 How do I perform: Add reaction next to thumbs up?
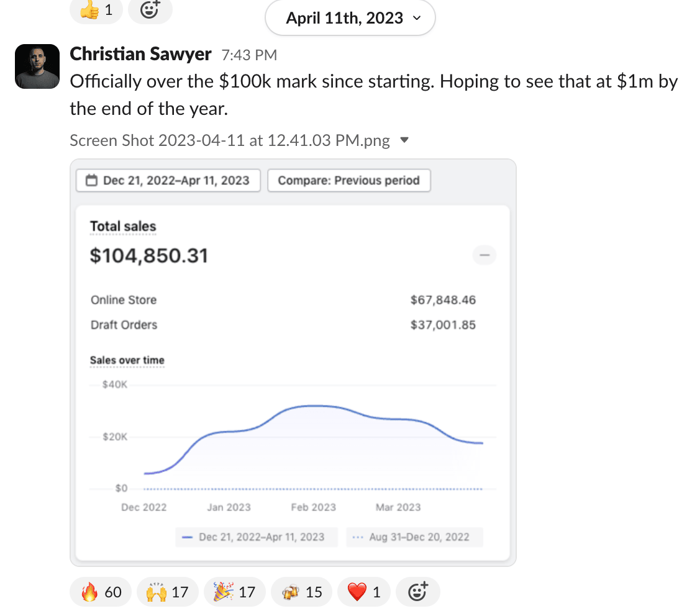[x=150, y=10]
